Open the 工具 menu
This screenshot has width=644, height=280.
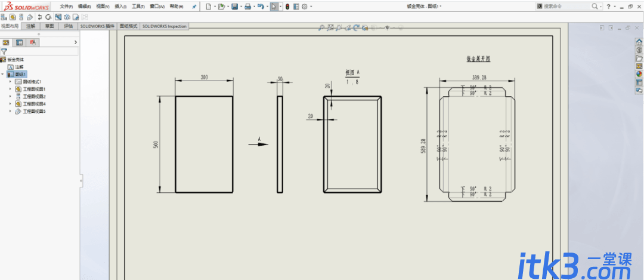(x=138, y=7)
